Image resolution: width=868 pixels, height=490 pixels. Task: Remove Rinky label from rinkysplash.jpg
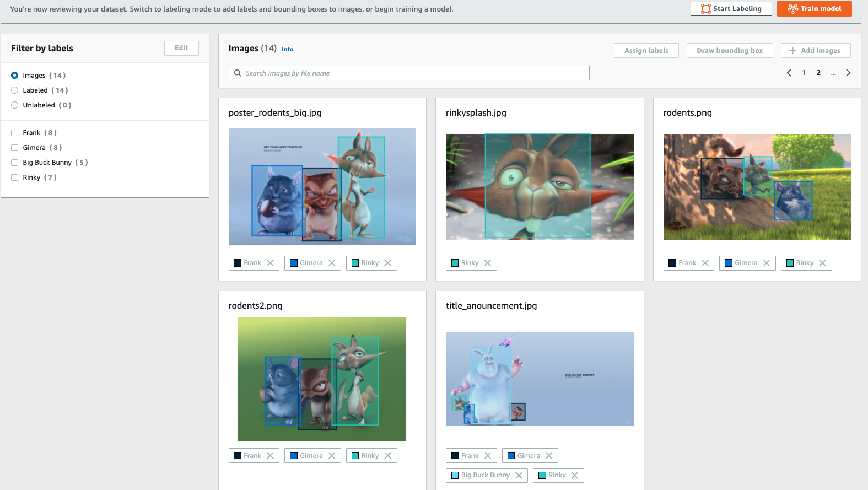click(x=487, y=263)
